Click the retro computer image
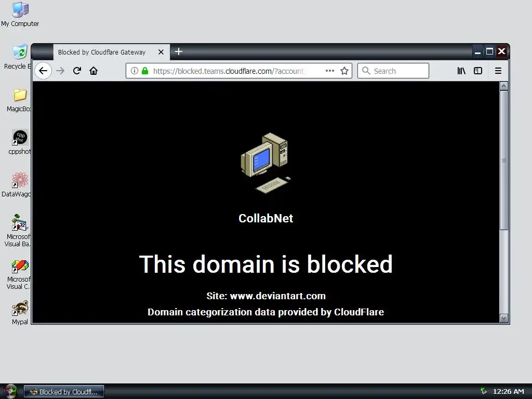This screenshot has width=532, height=399. [x=265, y=163]
